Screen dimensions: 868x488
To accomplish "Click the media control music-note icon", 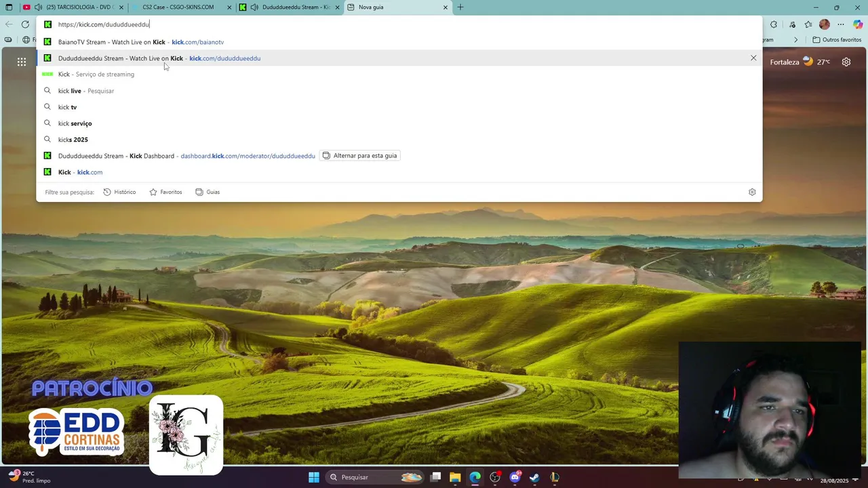I will point(792,24).
